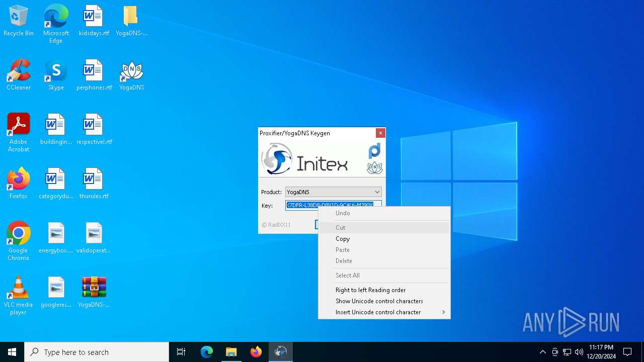Select the googleres... image file icon
This screenshot has width=644, height=362.
(x=56, y=293)
